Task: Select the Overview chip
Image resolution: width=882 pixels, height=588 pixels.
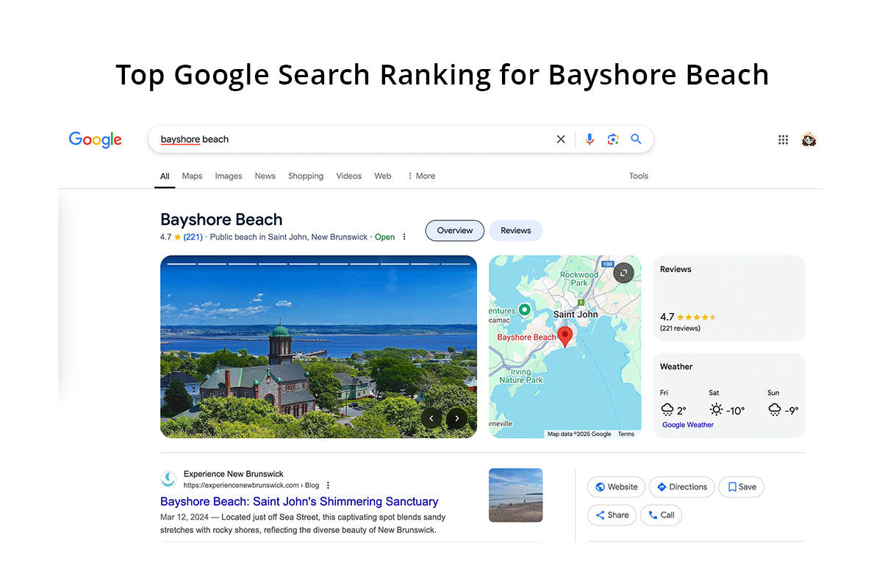Action: point(455,230)
